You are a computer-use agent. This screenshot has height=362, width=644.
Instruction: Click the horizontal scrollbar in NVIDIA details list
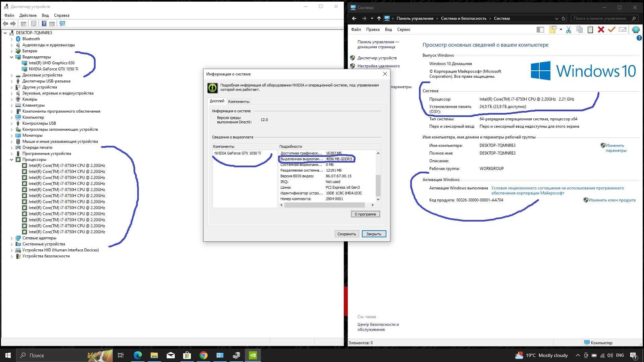324,205
